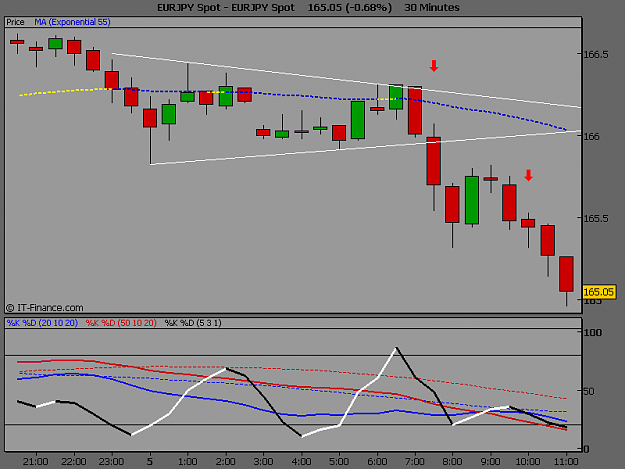This screenshot has height=469, width=625.
Task: Click the 3:00 time axis label
Action: (263, 461)
